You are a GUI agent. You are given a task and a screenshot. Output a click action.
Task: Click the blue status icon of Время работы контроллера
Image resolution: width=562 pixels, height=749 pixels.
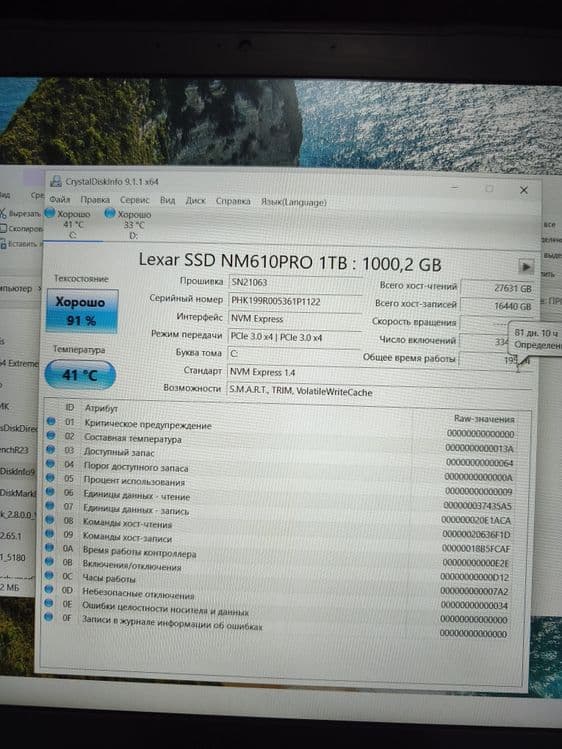49,547
